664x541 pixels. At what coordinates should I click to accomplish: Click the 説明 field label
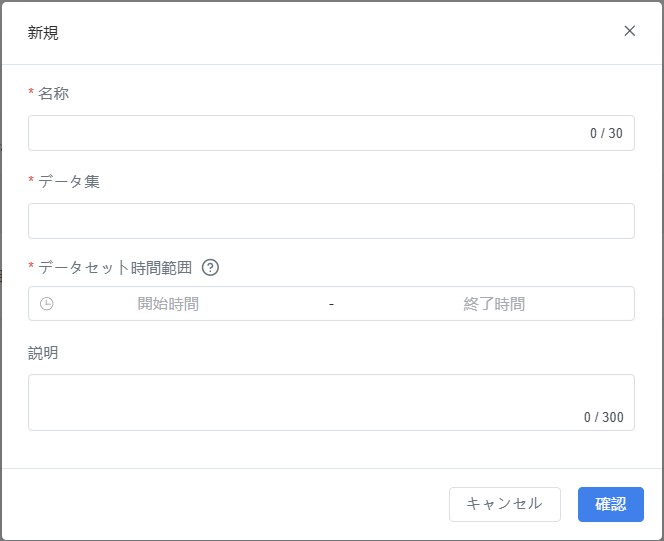(x=43, y=353)
